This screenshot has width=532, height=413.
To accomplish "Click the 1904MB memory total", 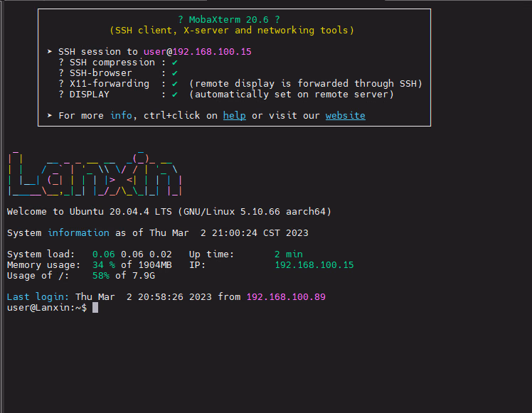I will (155, 265).
